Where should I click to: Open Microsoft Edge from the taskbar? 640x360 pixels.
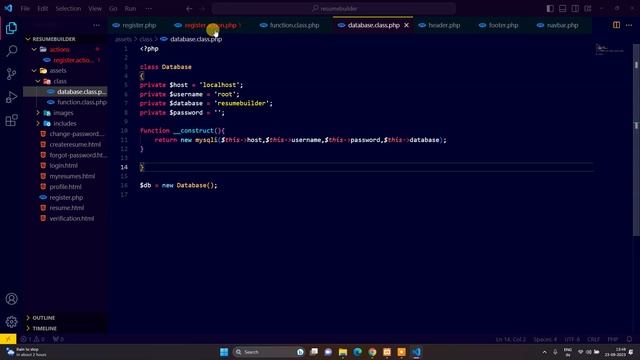click(x=358, y=352)
